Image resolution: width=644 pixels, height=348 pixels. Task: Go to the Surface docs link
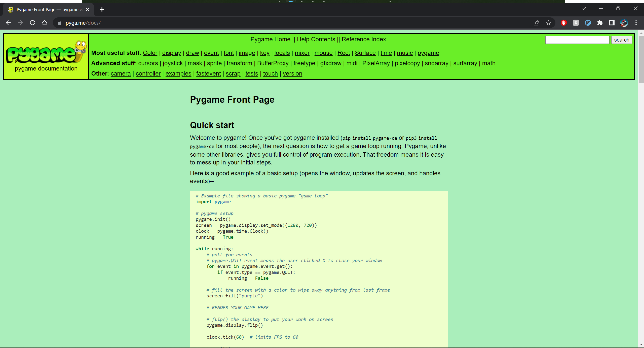tap(365, 53)
